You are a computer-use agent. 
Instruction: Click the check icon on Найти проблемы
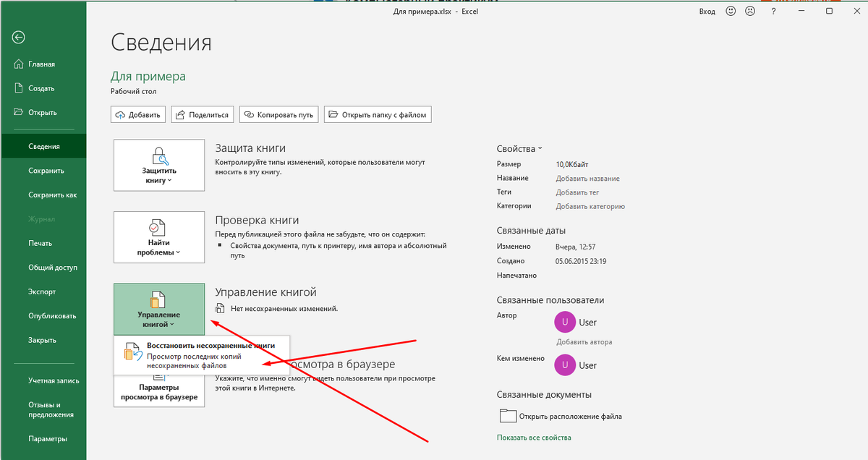pos(158,228)
